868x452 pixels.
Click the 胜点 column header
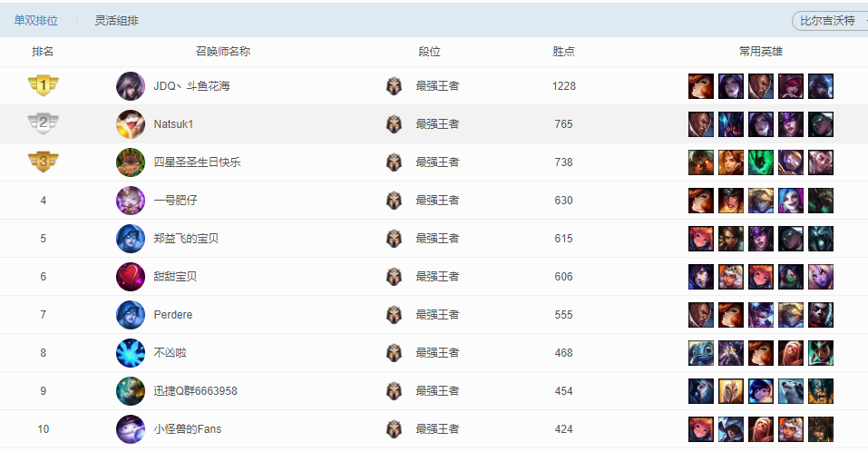point(563,52)
